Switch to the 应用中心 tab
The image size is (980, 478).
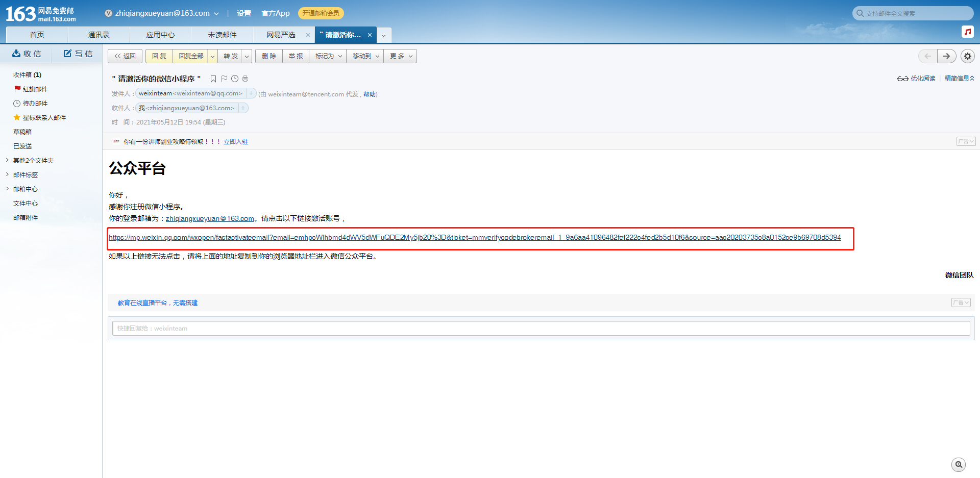click(x=160, y=35)
